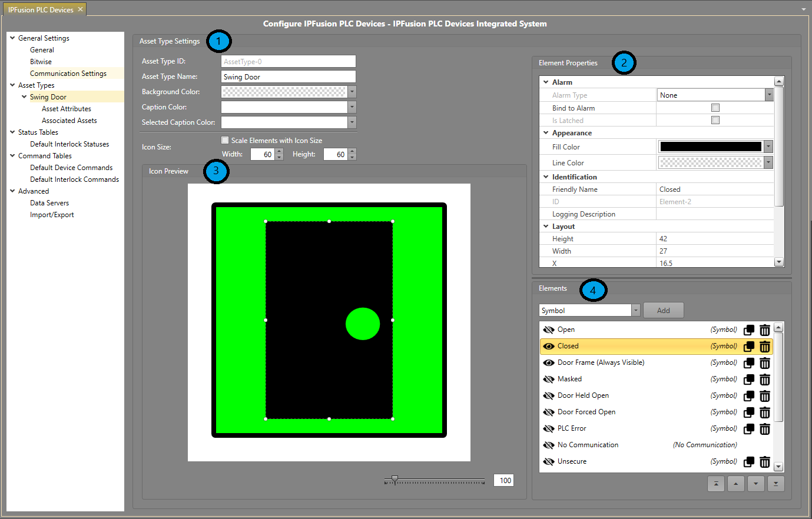Delete the Door Held Open element

click(764, 396)
